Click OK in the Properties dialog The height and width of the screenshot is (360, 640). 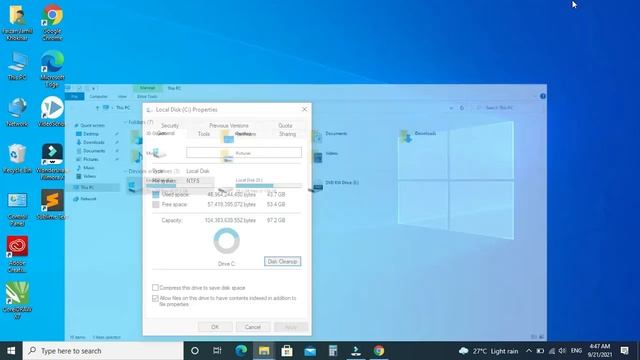coord(215,327)
